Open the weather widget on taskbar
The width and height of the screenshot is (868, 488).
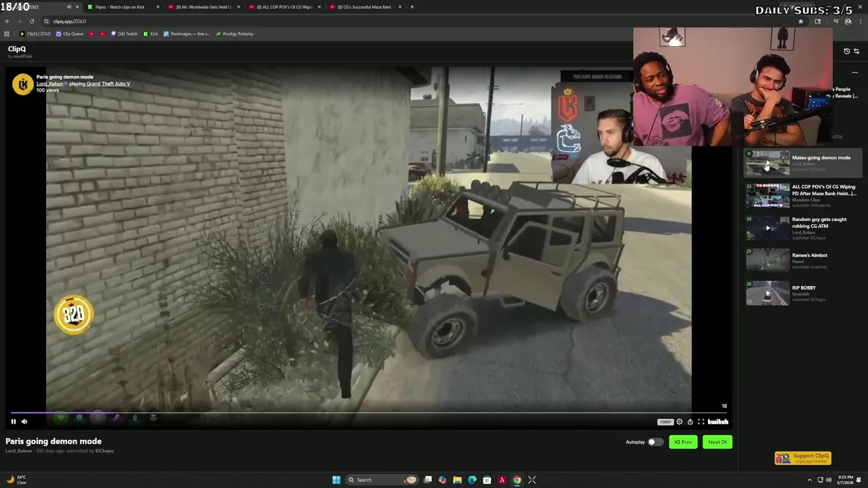(x=17, y=480)
